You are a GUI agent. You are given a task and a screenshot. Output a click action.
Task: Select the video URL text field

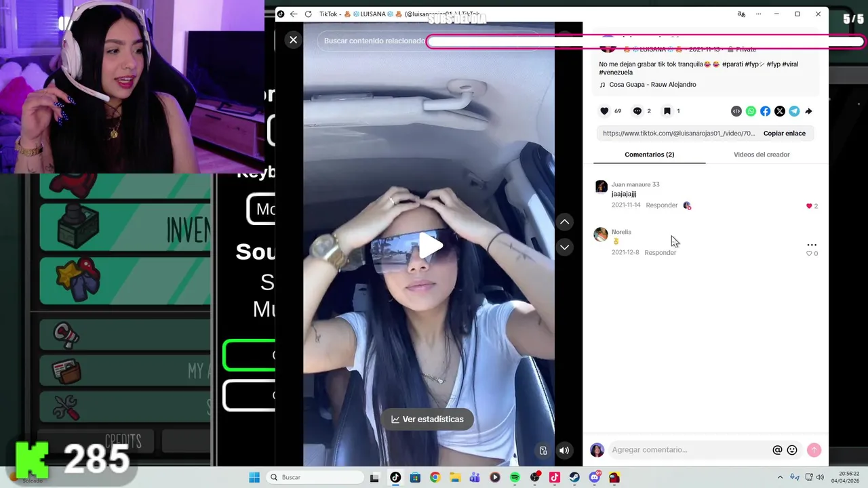pyautogui.click(x=679, y=134)
